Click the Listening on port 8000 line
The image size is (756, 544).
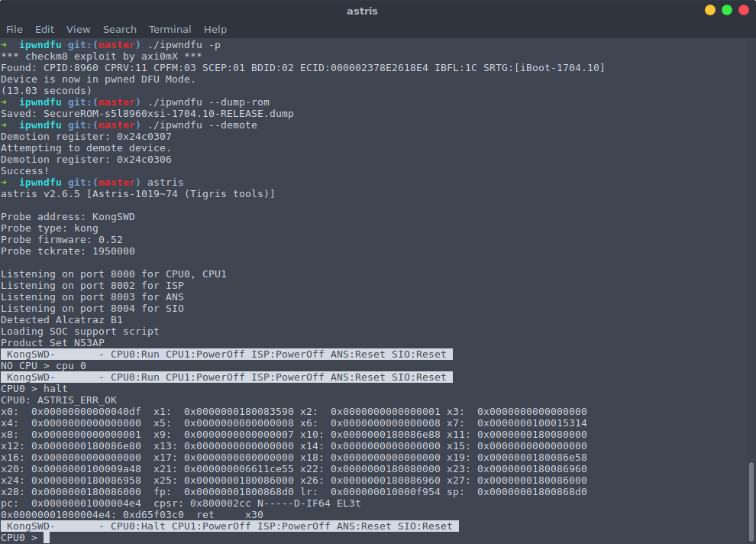pyautogui.click(x=114, y=274)
